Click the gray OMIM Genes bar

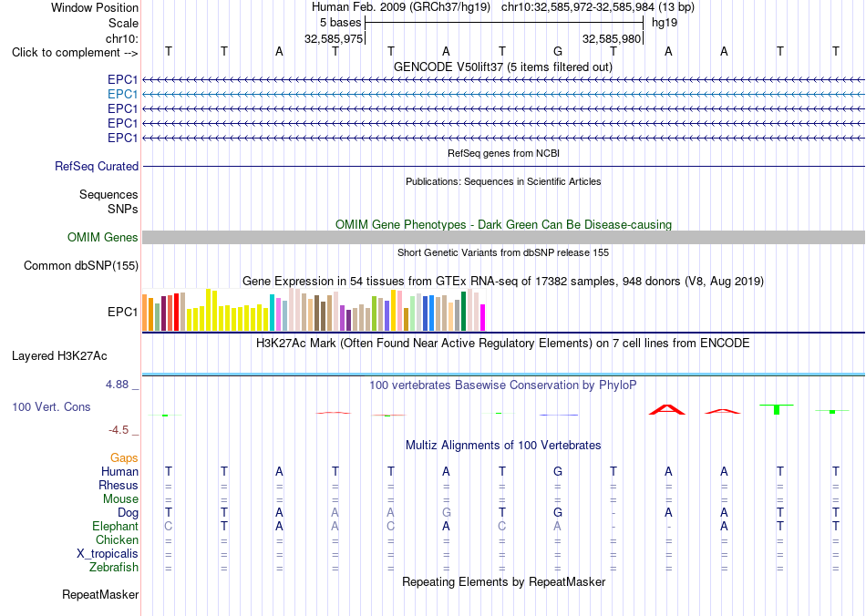pyautogui.click(x=503, y=237)
